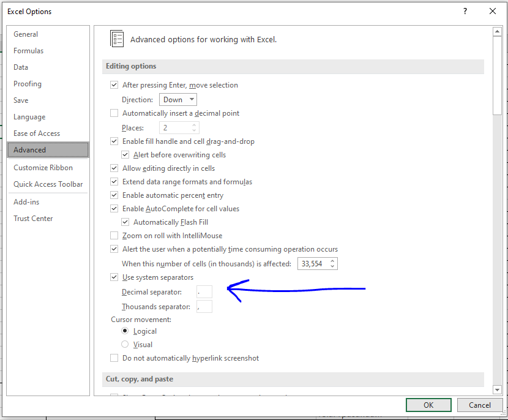Viewport: 508px width, 420px height.
Task: Select the Advanced category
Action: point(48,150)
